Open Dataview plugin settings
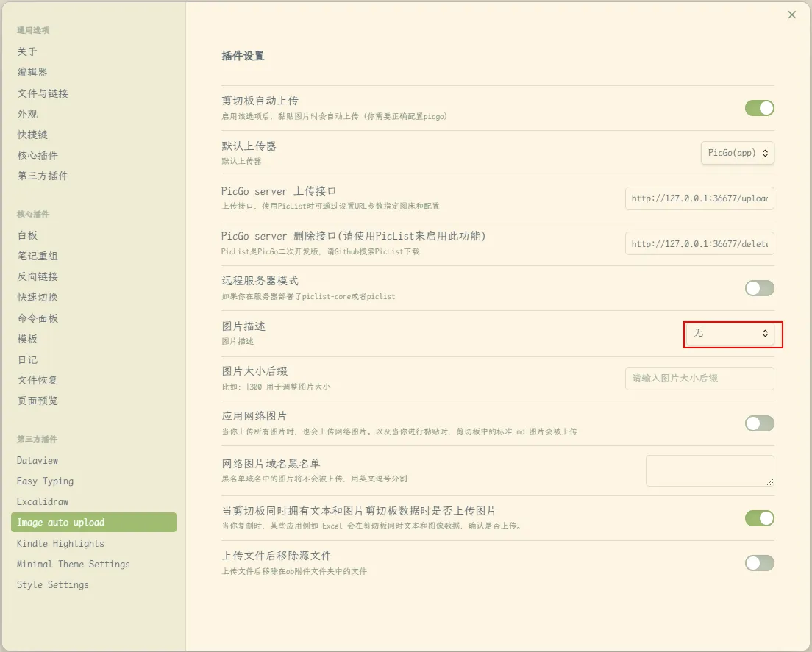 tap(38, 460)
